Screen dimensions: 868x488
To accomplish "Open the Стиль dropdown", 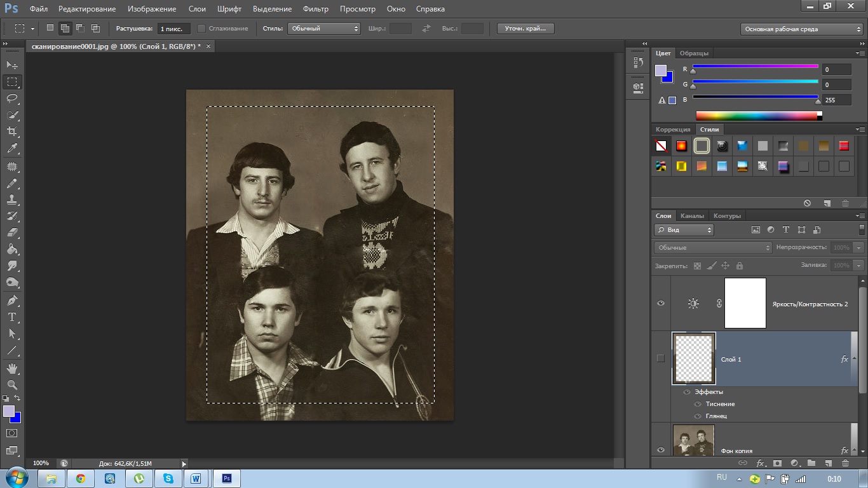I will click(x=324, y=29).
